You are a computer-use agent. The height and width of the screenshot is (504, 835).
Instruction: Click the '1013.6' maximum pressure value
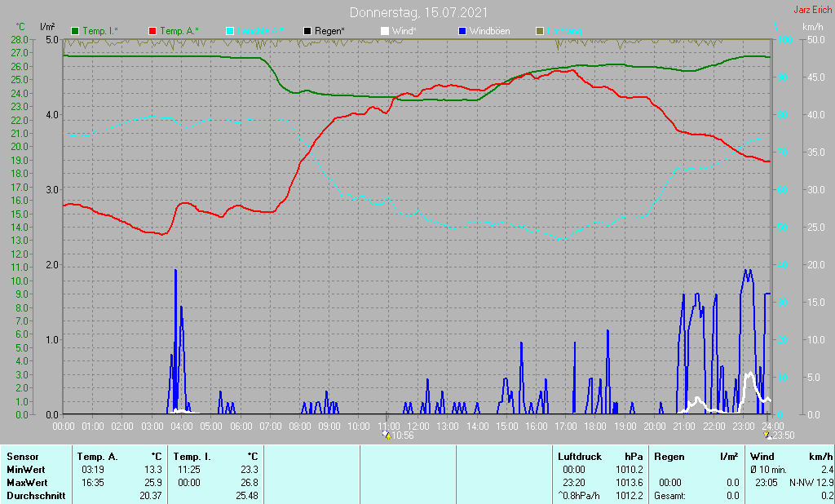pos(629,483)
